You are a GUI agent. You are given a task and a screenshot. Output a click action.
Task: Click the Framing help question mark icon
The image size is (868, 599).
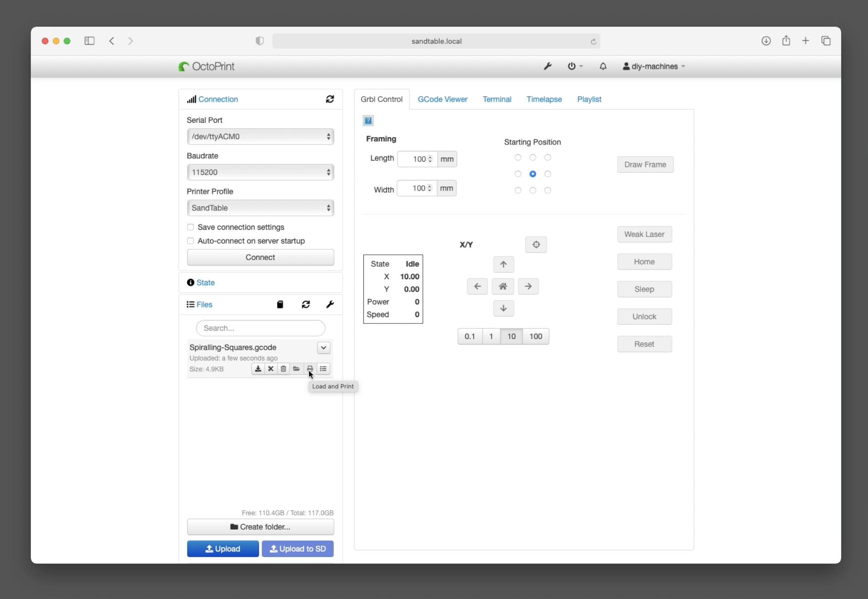pyautogui.click(x=368, y=120)
